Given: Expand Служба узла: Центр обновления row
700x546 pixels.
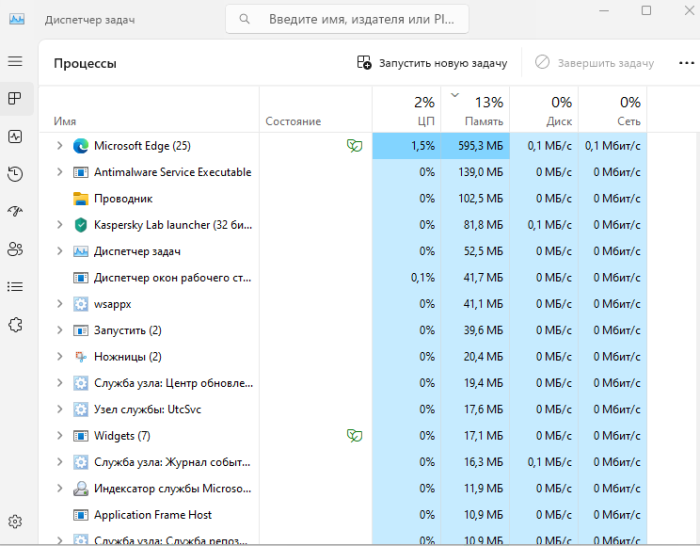Looking at the screenshot, I should pyautogui.click(x=60, y=383).
